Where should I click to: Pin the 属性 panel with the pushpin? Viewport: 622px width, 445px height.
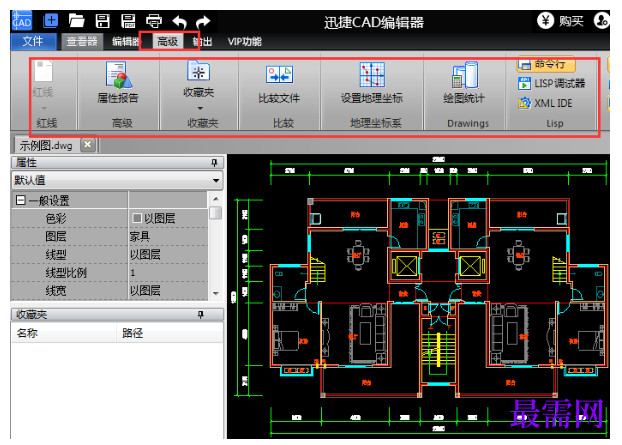[214, 163]
